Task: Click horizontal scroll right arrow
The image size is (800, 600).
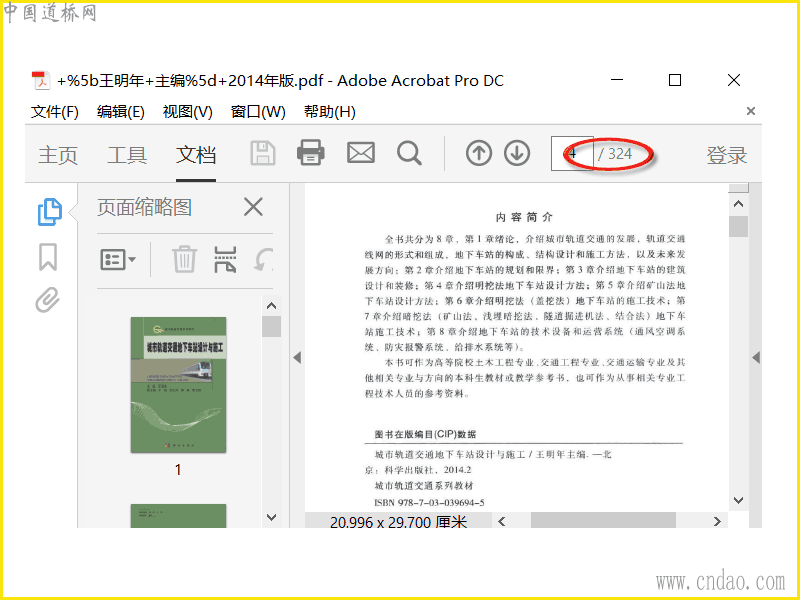Action: pos(717,521)
